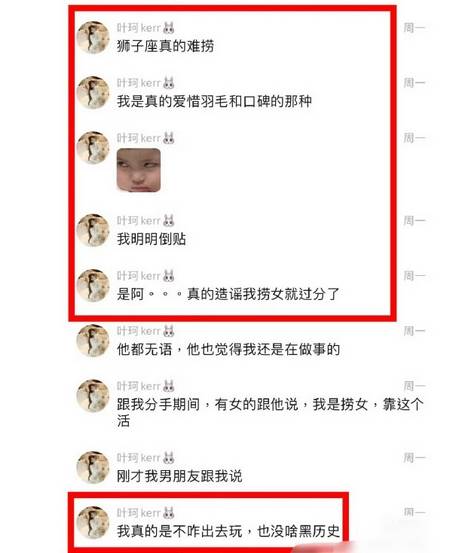Select message text 狮子座真的难捞
Screen dimensions: 473x553
coord(165,46)
